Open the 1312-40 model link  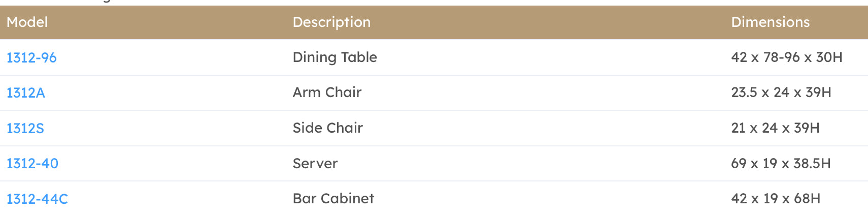pos(32,164)
